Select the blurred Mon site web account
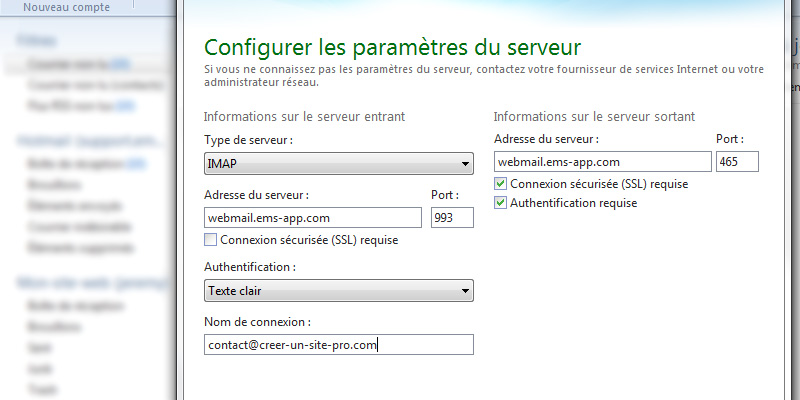The height and width of the screenshot is (400, 800). [x=92, y=282]
